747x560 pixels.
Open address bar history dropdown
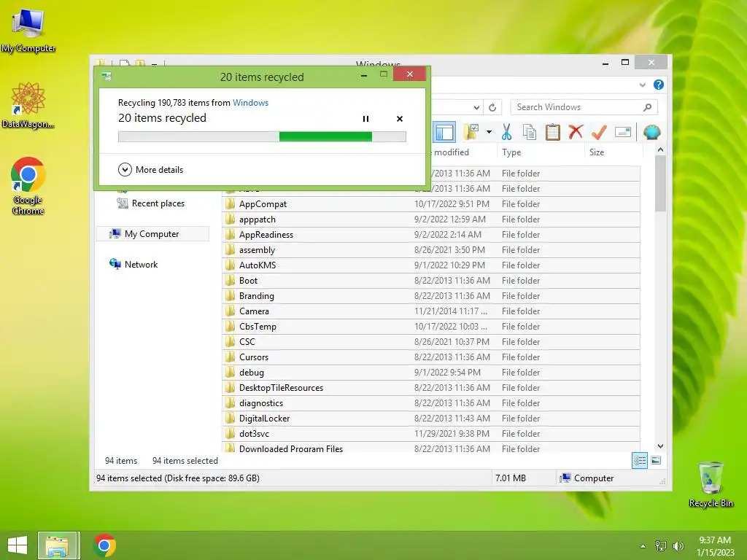(476, 108)
